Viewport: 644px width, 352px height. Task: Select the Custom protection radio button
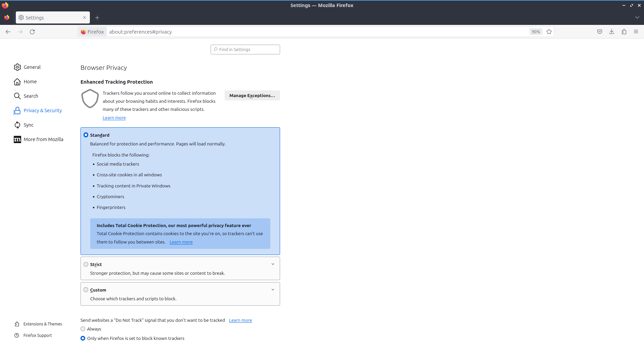[x=86, y=290]
